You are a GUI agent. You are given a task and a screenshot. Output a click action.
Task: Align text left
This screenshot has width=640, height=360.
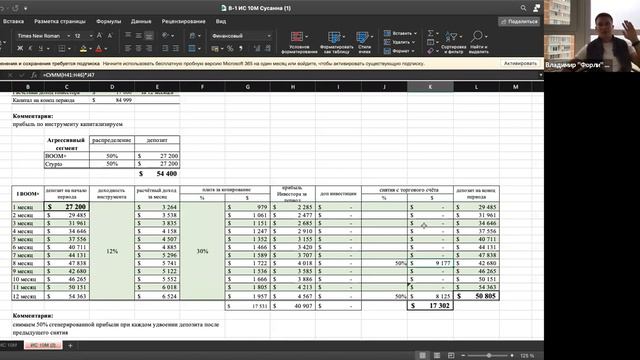pos(128,49)
